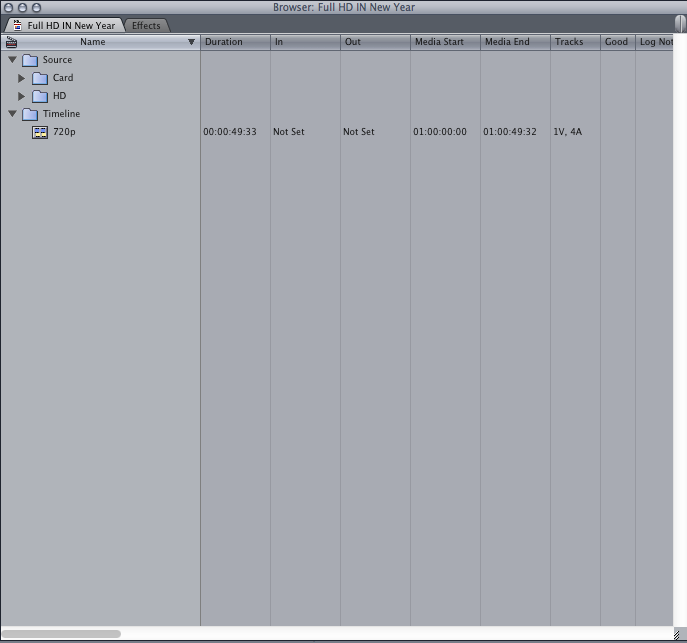
Task: Click the project icon on Full HD tab
Action: tap(17, 25)
